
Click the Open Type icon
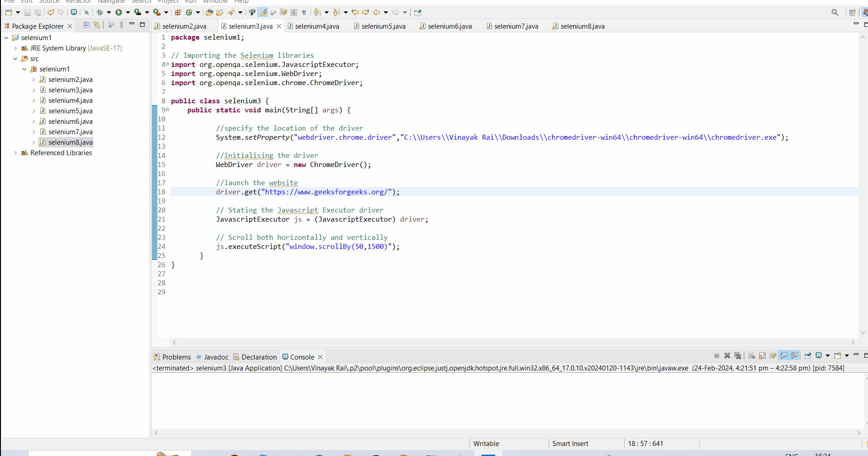(x=210, y=12)
